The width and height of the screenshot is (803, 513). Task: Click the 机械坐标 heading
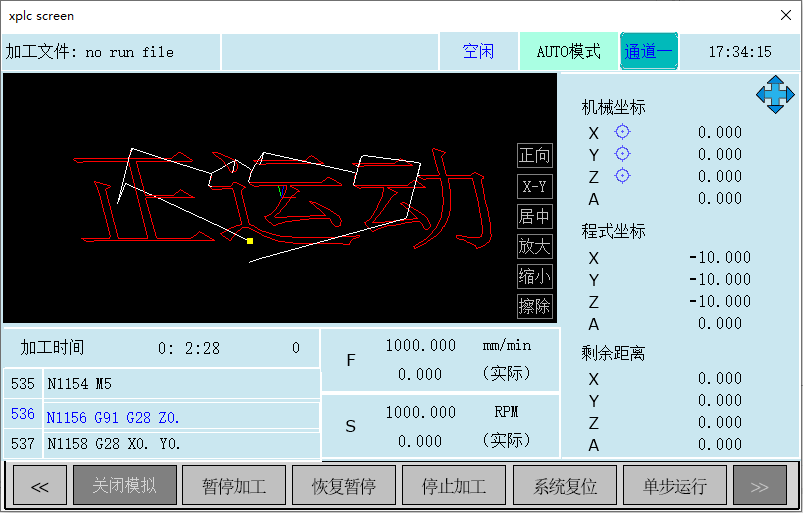click(x=613, y=108)
